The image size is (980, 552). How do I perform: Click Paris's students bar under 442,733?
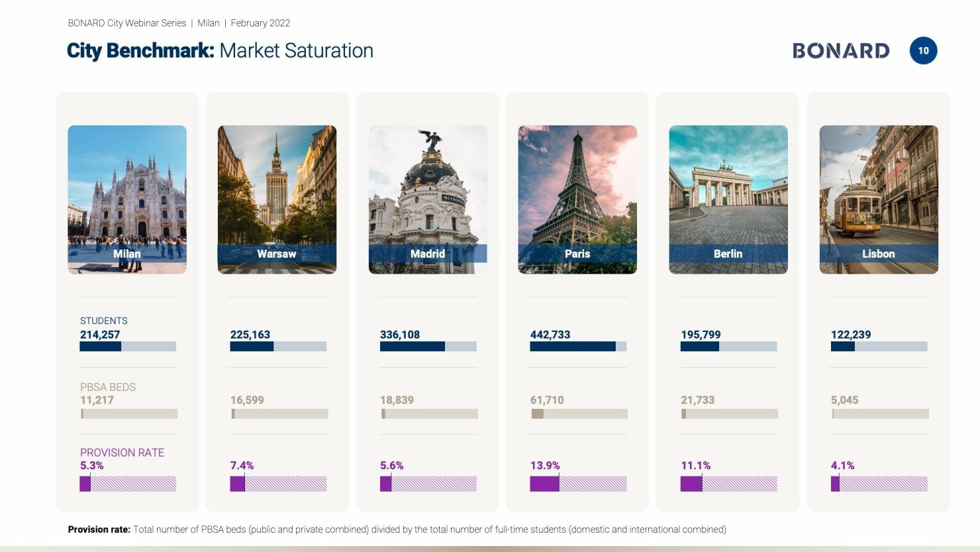pyautogui.click(x=578, y=347)
